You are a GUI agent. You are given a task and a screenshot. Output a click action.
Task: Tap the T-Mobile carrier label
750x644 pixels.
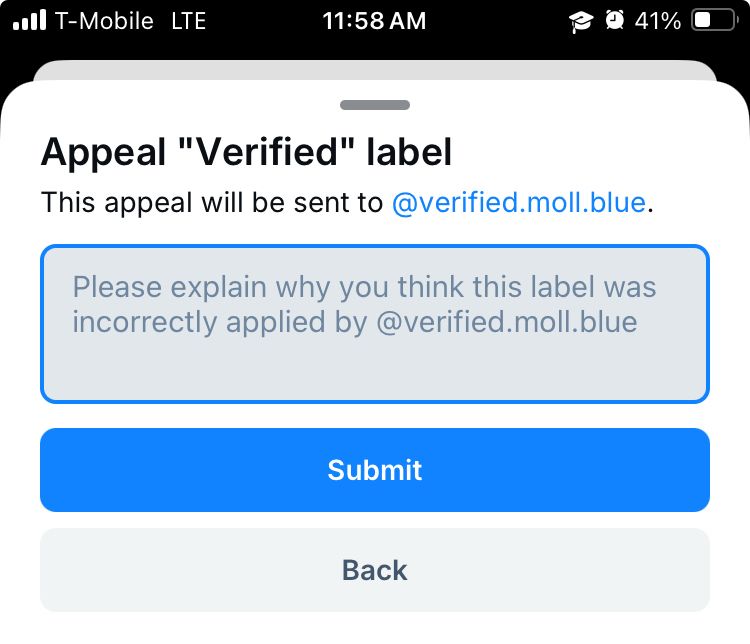(x=106, y=21)
